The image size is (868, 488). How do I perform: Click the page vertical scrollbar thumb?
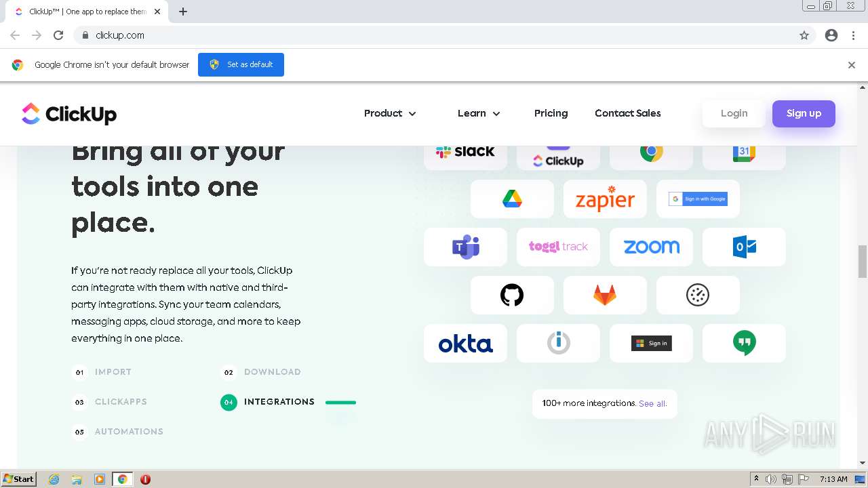[863, 262]
